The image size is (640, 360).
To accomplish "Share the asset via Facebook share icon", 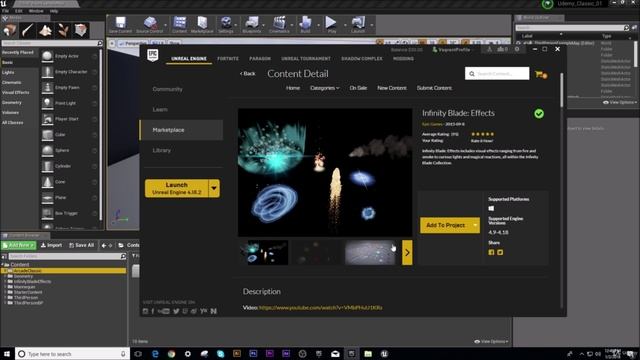I will (x=491, y=252).
